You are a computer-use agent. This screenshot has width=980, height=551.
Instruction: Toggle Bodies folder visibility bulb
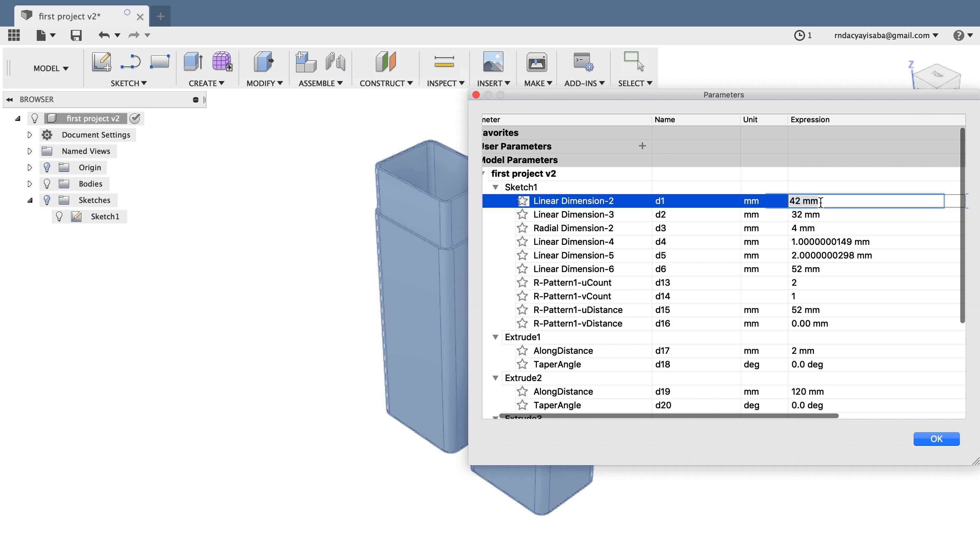(x=47, y=184)
